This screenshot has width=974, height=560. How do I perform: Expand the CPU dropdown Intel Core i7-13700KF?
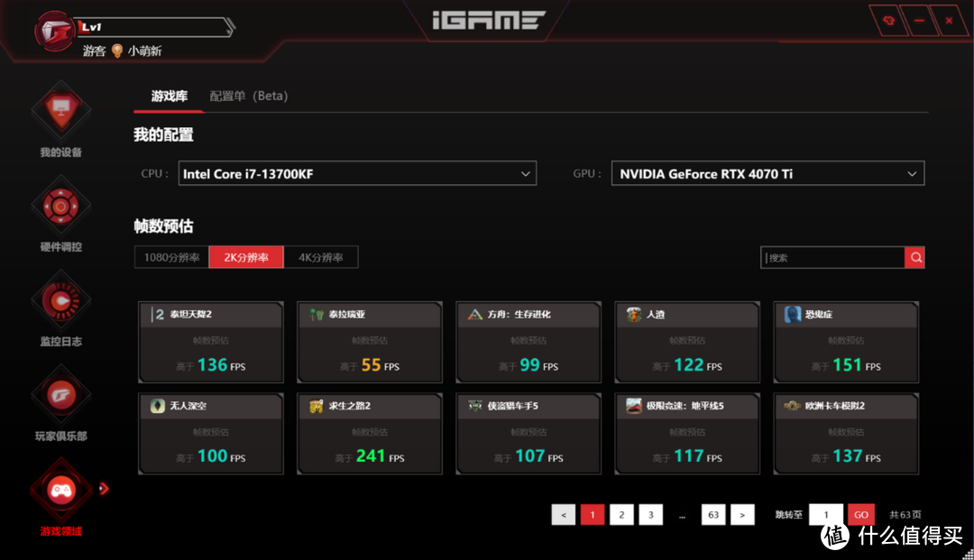(x=357, y=173)
